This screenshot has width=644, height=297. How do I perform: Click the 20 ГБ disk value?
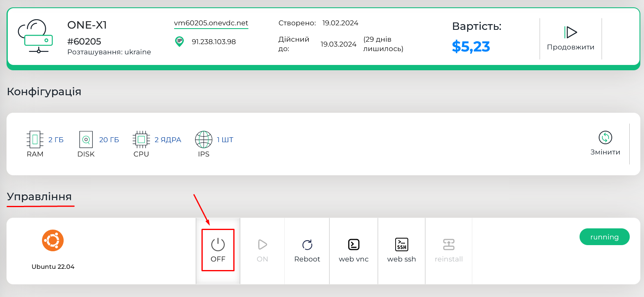click(109, 140)
